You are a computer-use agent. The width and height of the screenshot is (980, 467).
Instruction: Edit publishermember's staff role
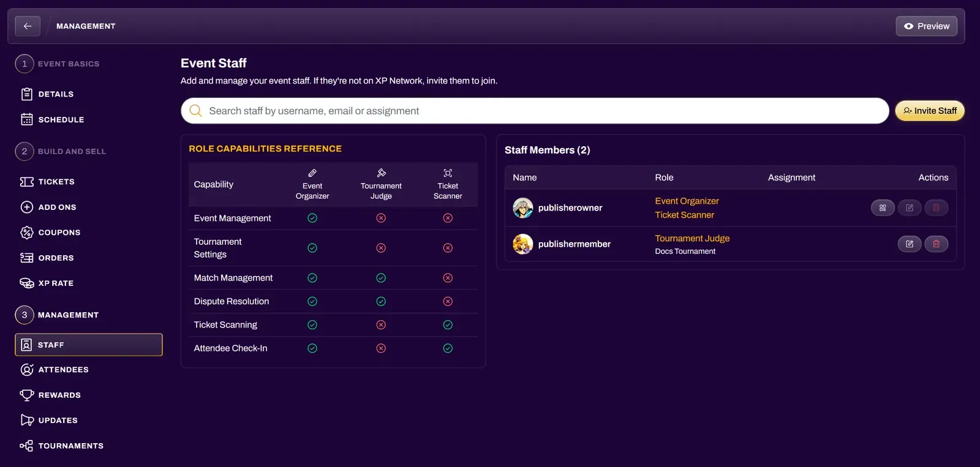910,244
